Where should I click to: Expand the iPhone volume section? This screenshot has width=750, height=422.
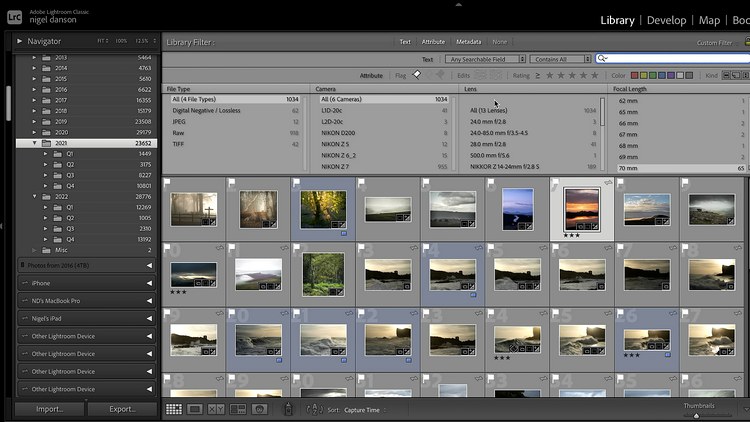click(149, 283)
